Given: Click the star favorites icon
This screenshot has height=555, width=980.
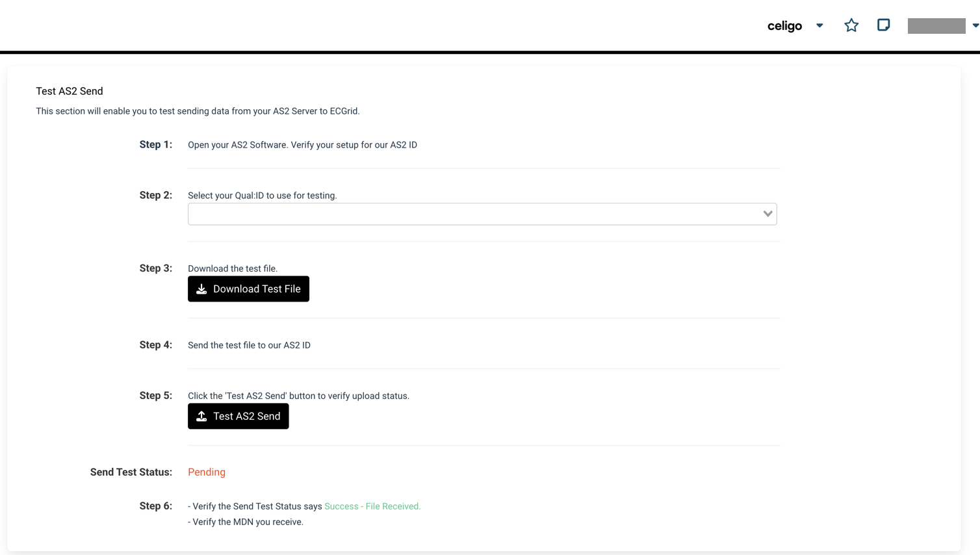Looking at the screenshot, I should click(x=851, y=25).
